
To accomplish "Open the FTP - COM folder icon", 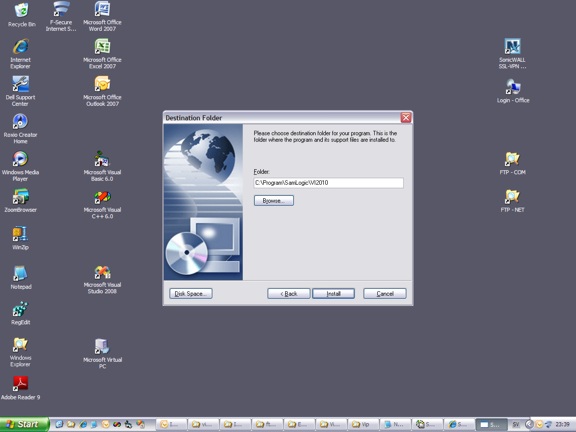I will pos(512,163).
